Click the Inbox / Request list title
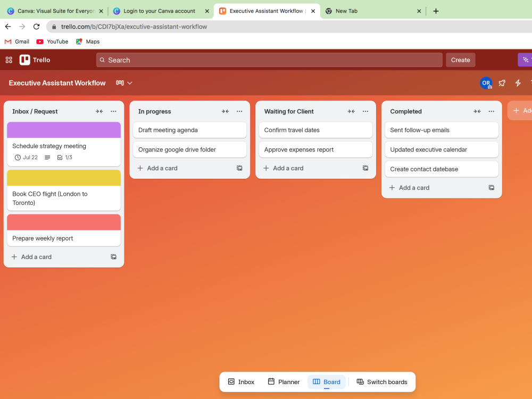This screenshot has height=399, width=532. (35, 111)
